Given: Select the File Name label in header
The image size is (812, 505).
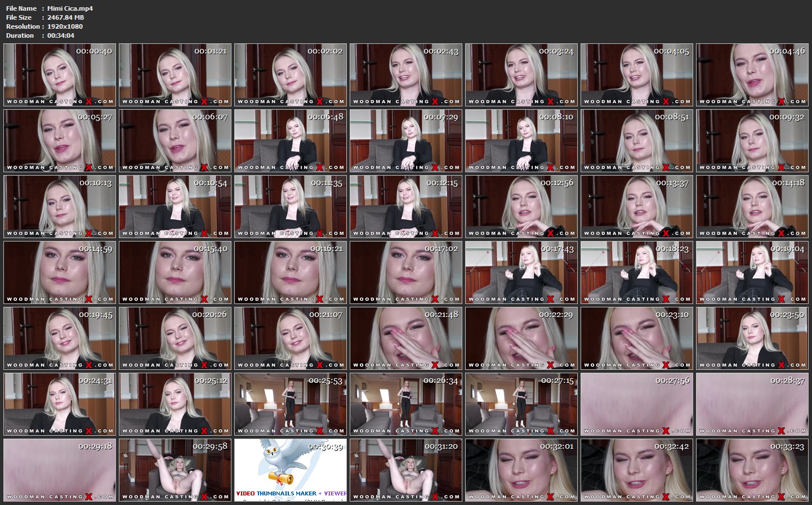Looking at the screenshot, I should [x=21, y=8].
